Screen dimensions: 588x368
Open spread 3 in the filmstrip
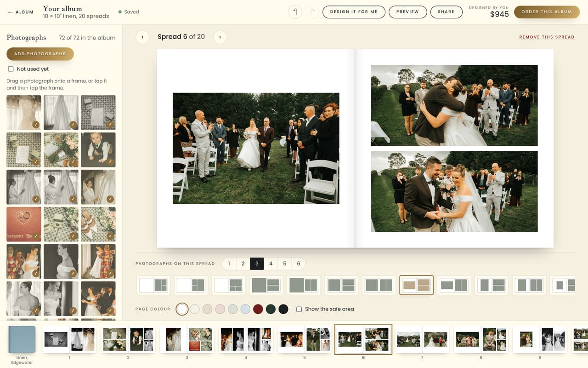tap(187, 339)
